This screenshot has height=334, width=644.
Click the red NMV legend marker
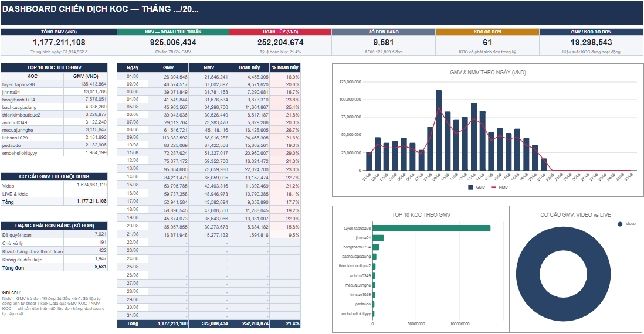pos(493,187)
